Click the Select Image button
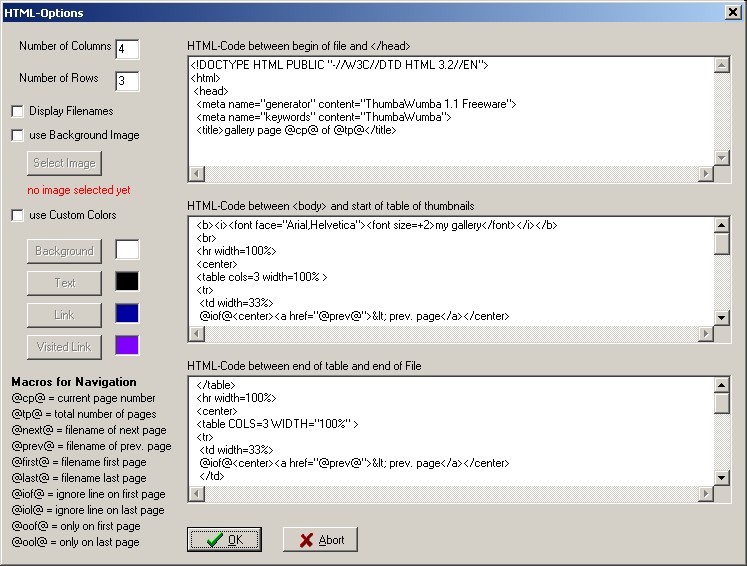This screenshot has height=566, width=747. point(64,163)
